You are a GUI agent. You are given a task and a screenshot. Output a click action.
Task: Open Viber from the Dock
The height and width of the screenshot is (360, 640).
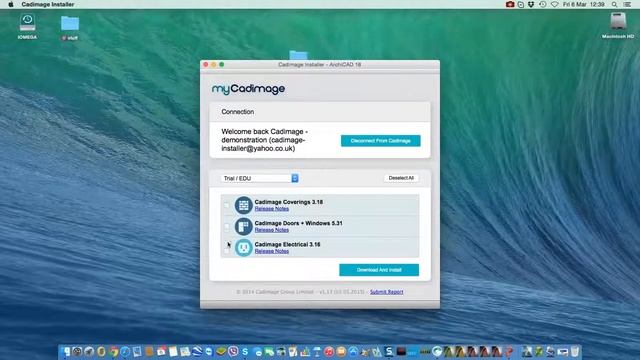pos(233,351)
